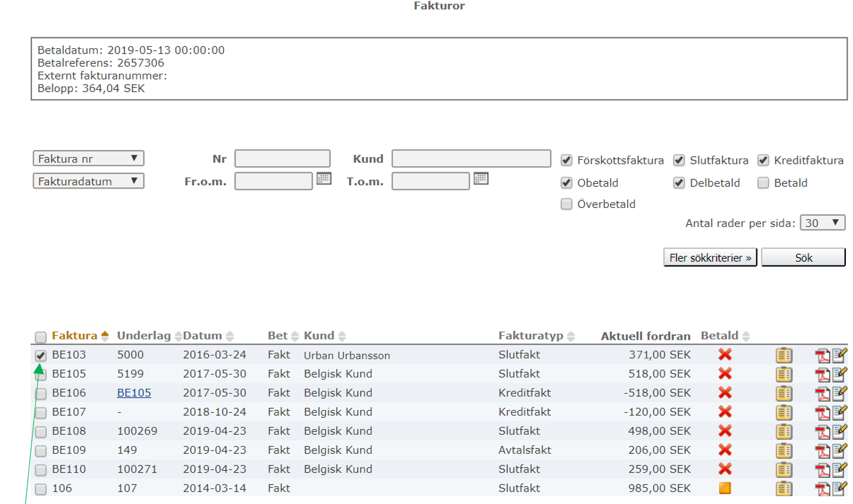Screen dimensions: 853x504
Task: Open calendar picker for T.o.m. date
Action: [x=481, y=179]
